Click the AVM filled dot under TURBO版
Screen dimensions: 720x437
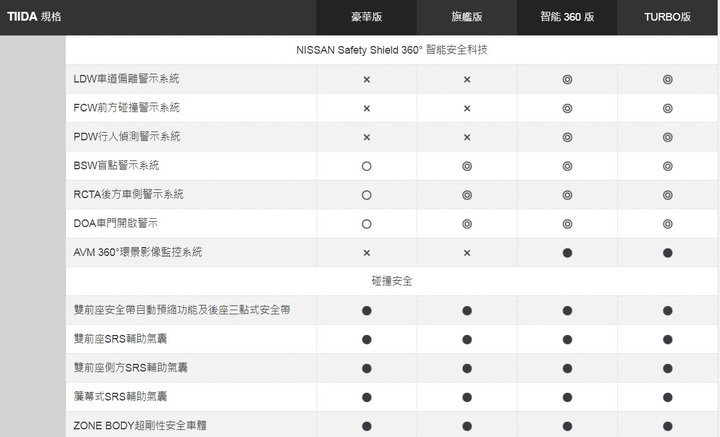[668, 253]
